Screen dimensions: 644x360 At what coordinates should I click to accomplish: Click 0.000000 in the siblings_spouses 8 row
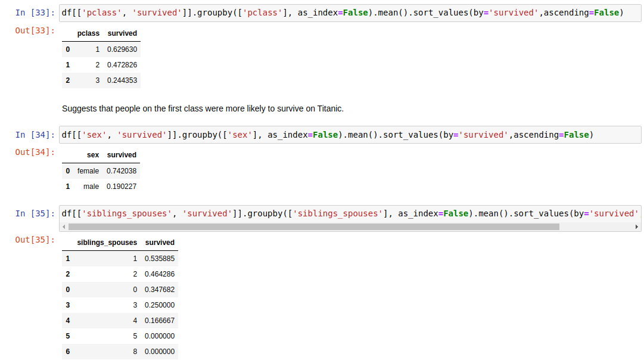159,352
